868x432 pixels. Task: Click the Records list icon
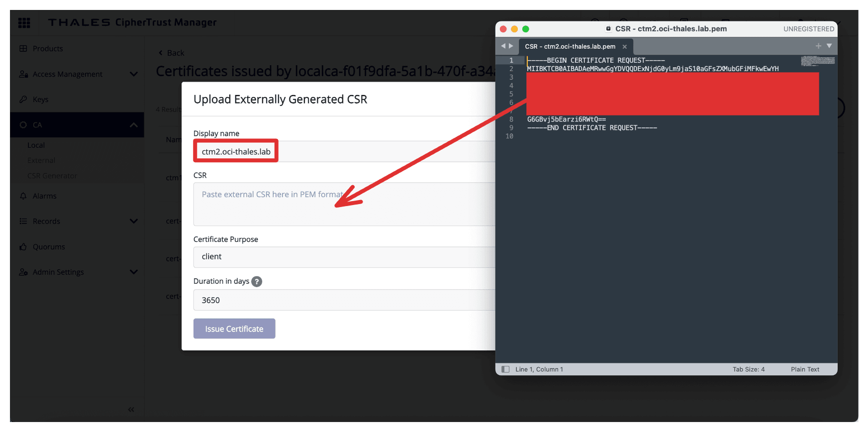23,221
